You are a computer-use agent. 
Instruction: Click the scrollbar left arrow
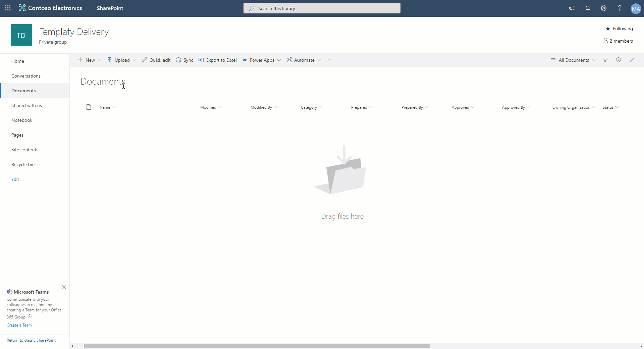pyautogui.click(x=72, y=346)
